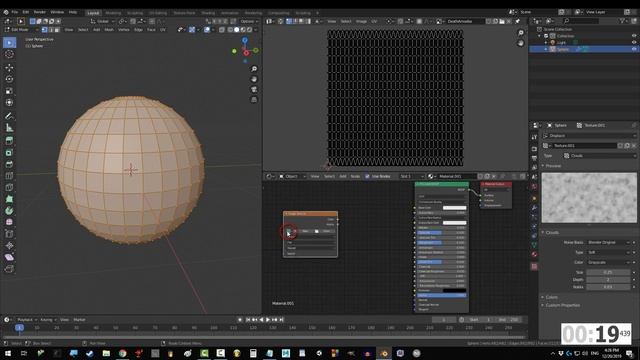640x360 pixels.
Task: Open Edit Mode dropdown
Action: (x=21, y=30)
